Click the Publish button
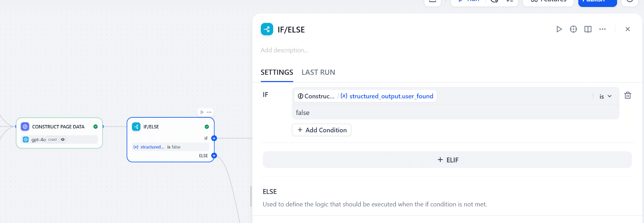Screen dimensions: 644x223 (x=597, y=1)
